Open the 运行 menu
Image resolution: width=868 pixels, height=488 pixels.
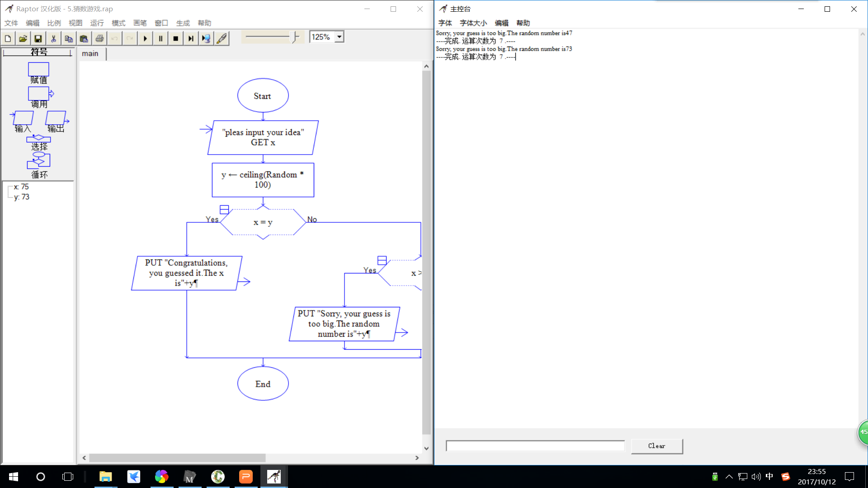97,23
